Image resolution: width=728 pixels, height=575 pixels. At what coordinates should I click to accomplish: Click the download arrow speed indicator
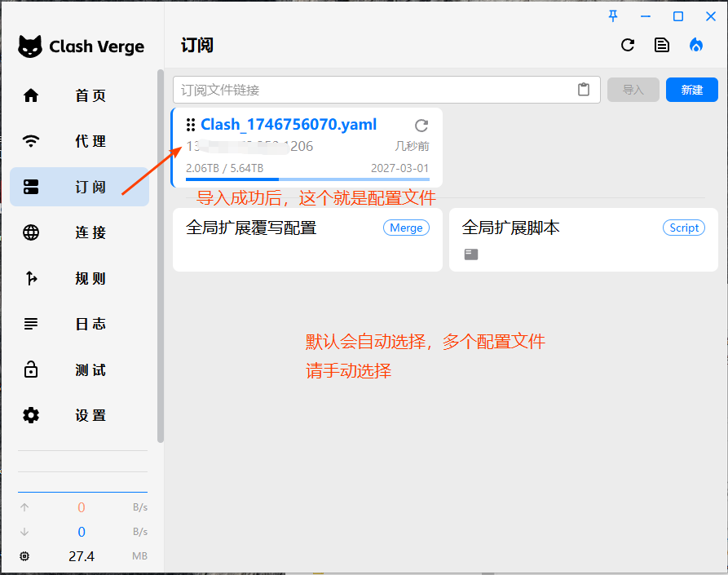point(24,532)
